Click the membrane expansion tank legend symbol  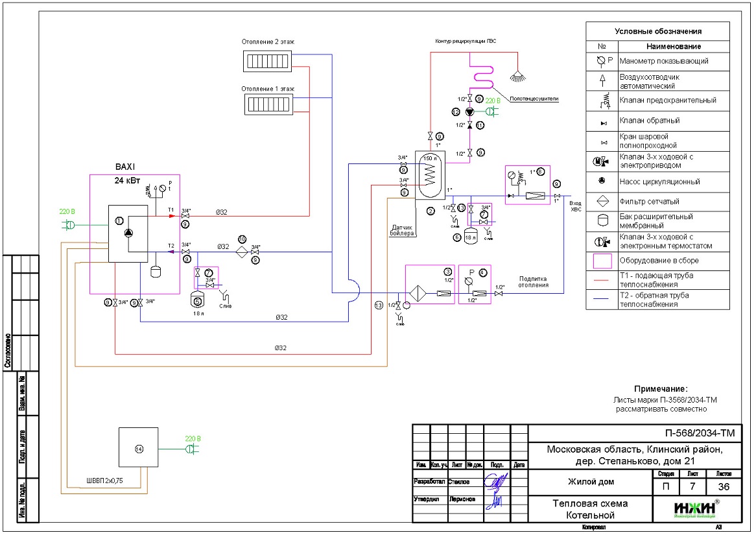tap(602, 220)
